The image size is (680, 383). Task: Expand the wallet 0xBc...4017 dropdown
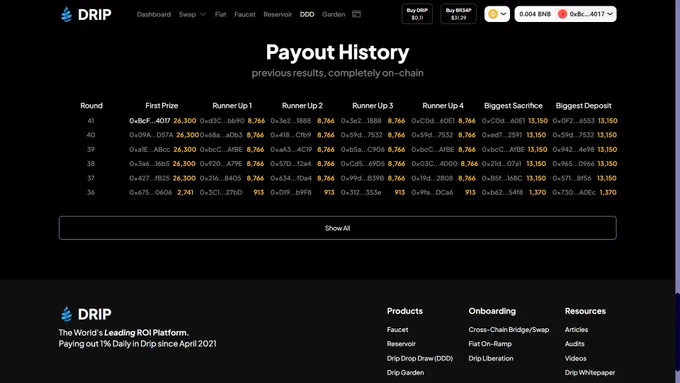pyautogui.click(x=610, y=14)
